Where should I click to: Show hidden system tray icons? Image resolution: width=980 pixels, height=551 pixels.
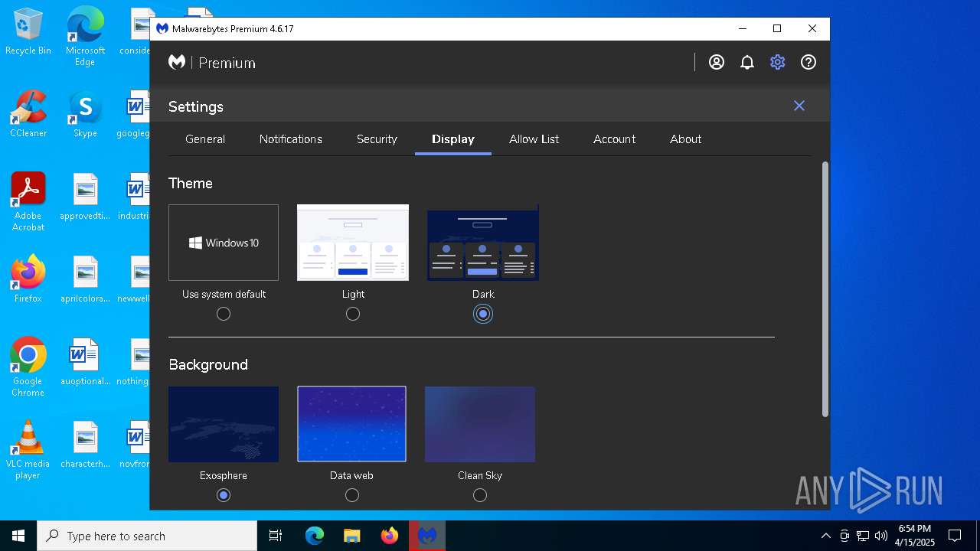point(825,536)
